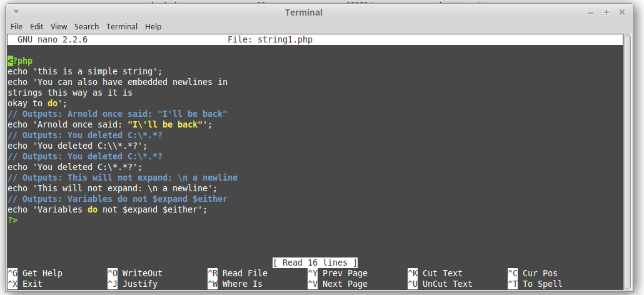Click the ^K Cut Text shortcut

coord(435,273)
